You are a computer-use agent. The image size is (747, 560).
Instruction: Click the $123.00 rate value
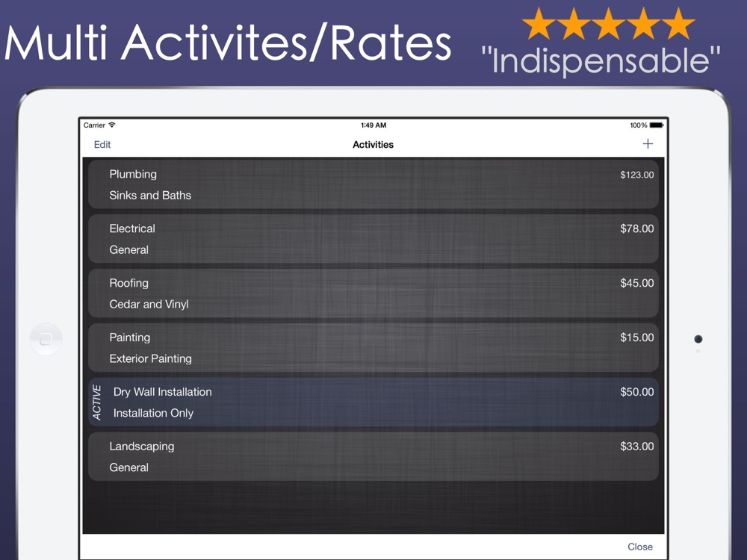tap(636, 175)
